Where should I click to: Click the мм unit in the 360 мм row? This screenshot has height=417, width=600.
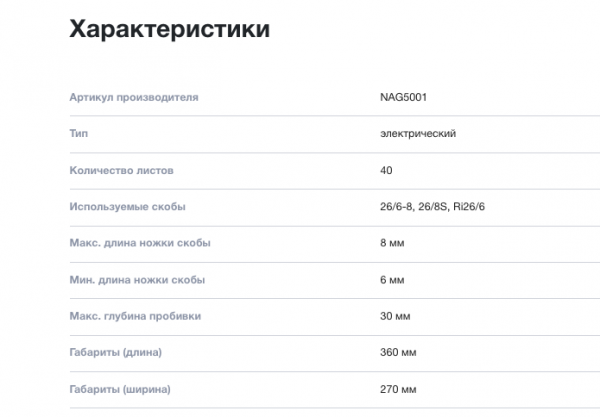[x=409, y=353]
